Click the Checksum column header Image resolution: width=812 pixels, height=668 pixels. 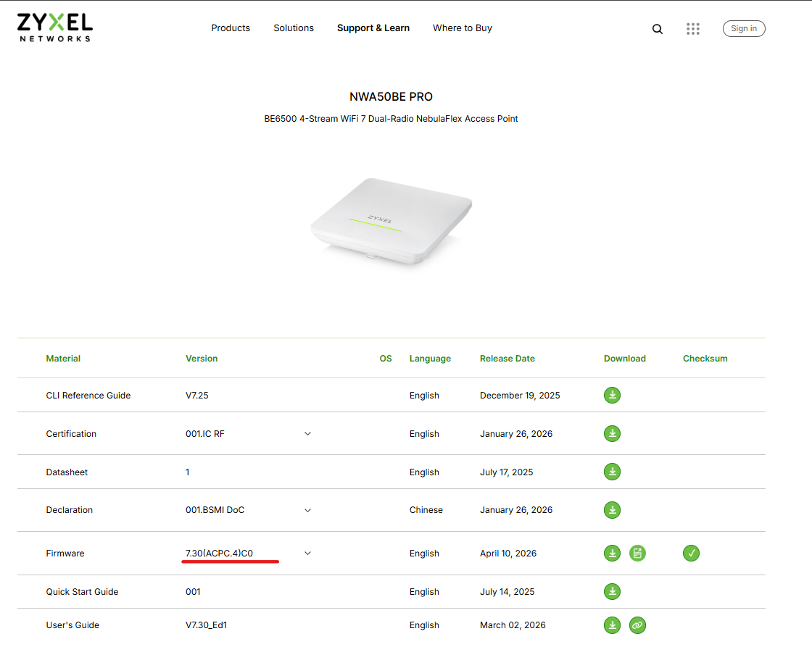pyautogui.click(x=705, y=359)
